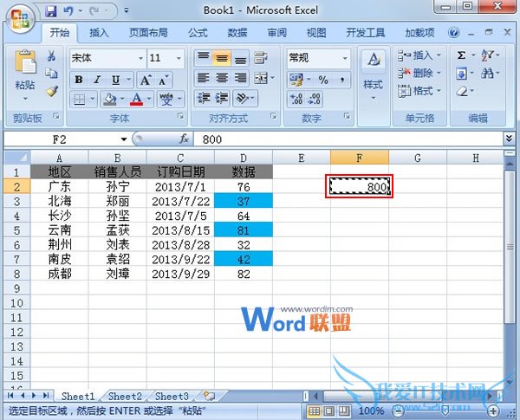Click the merge and center icon
520x420 pixels.
coord(261,78)
